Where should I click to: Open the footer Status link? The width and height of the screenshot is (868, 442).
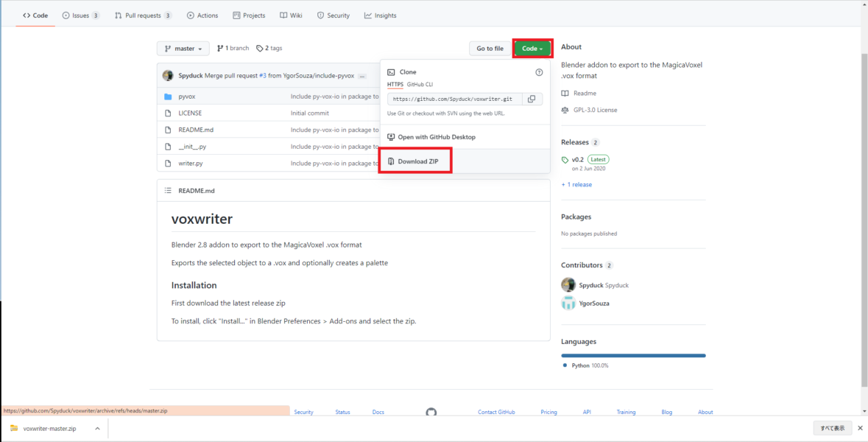[342, 412]
